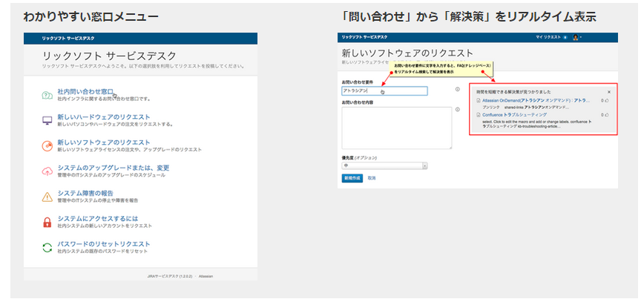Open Confluence トラブルシューティング article link

(514, 115)
